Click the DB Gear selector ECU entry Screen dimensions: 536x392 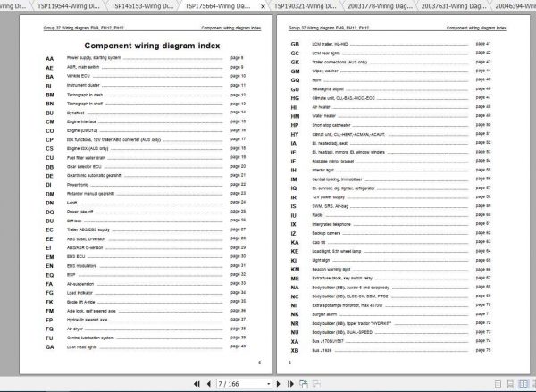tap(145, 167)
